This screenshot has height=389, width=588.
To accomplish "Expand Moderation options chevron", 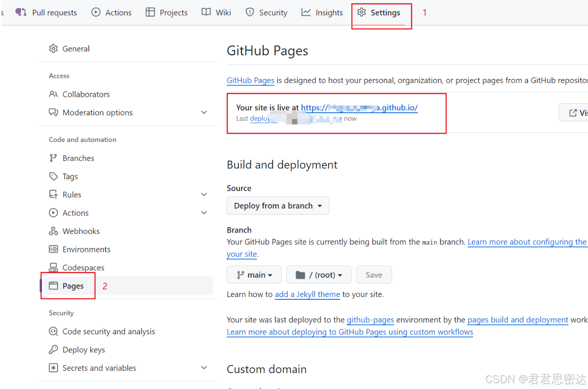I will coord(204,112).
